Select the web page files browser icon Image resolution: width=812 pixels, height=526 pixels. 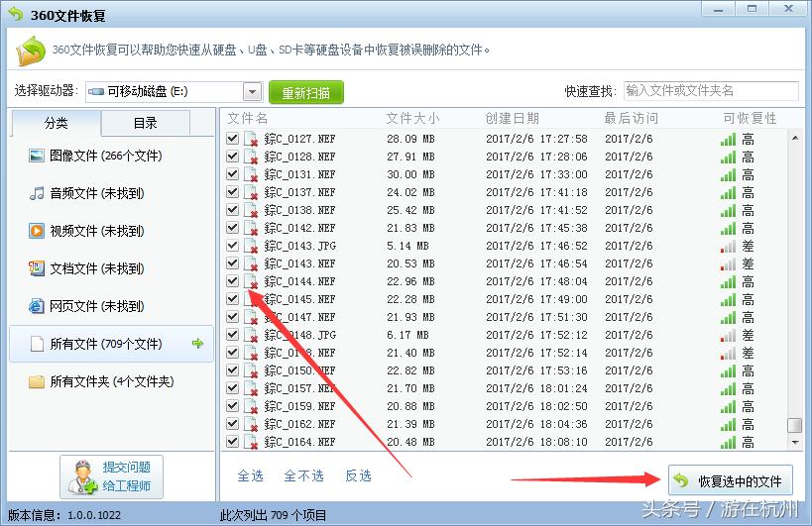(x=37, y=306)
